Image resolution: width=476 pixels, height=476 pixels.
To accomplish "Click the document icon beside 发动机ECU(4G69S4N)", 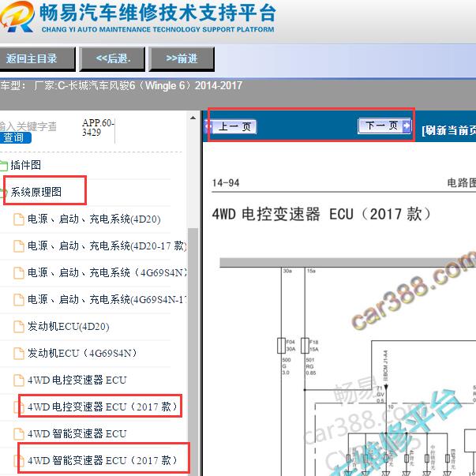I will click(19, 354).
